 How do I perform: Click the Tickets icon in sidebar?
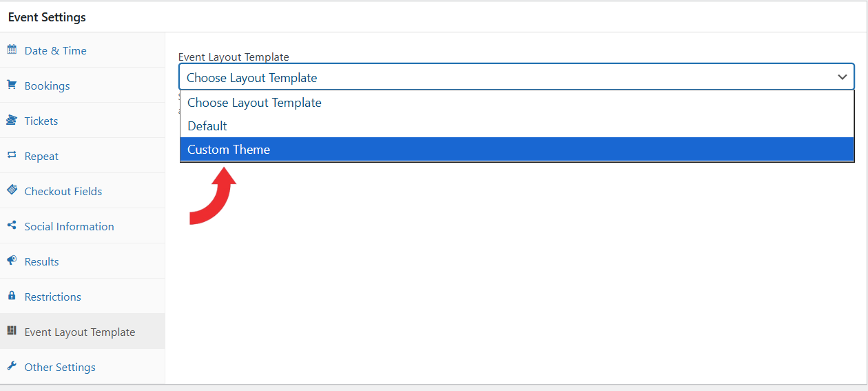tap(12, 120)
